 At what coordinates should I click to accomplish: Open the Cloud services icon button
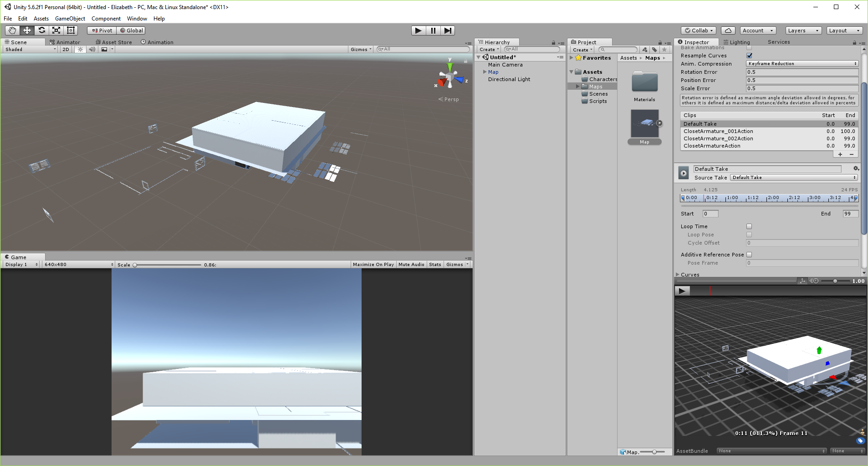(x=728, y=31)
